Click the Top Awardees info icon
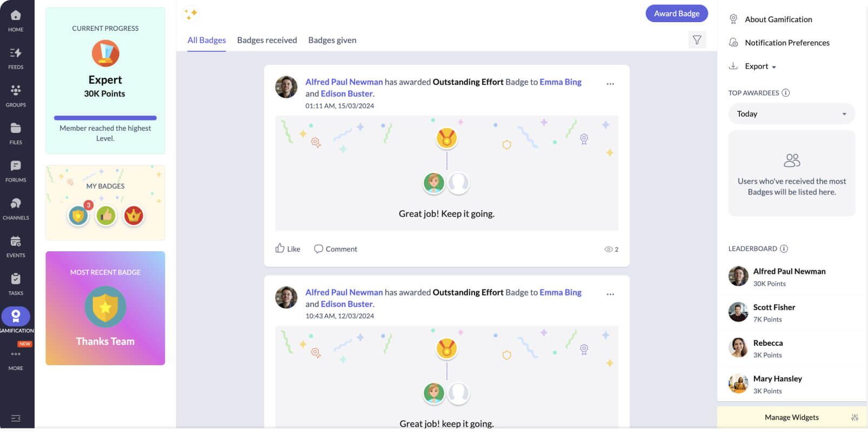The width and height of the screenshot is (868, 436). click(x=786, y=93)
